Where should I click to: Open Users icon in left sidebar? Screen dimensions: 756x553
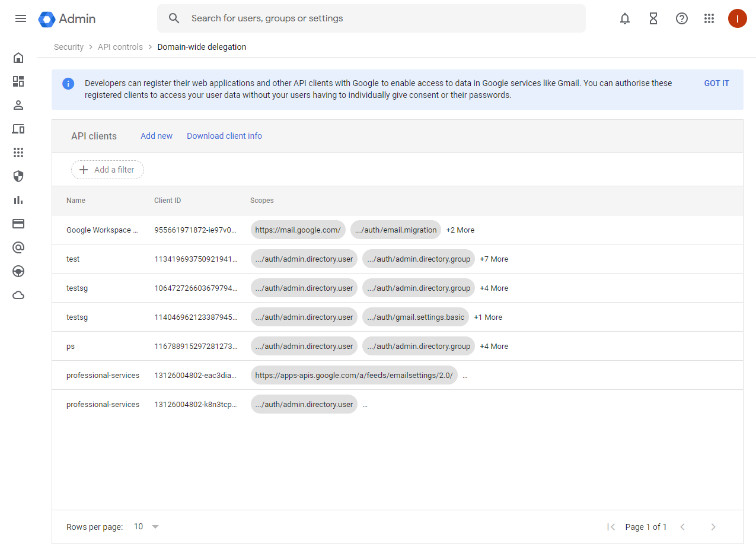(x=18, y=105)
